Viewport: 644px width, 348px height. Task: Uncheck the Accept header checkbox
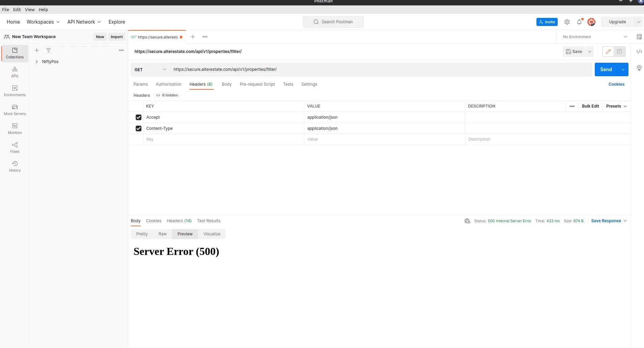[x=139, y=117]
